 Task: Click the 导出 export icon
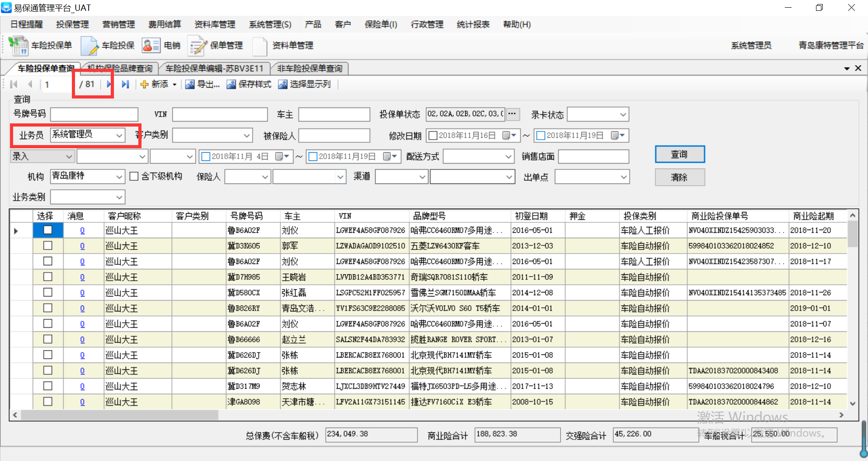point(190,85)
